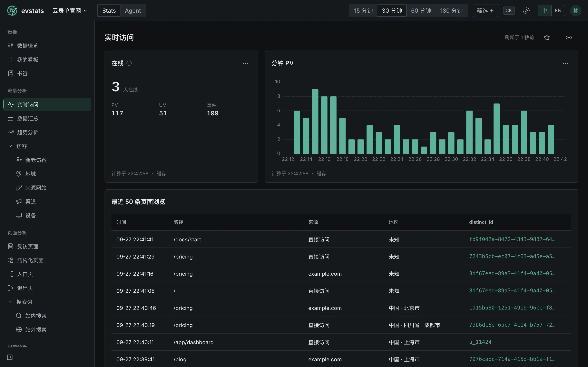Toggle the dark/light theme icon
The height and width of the screenshot is (367, 588).
click(x=526, y=11)
